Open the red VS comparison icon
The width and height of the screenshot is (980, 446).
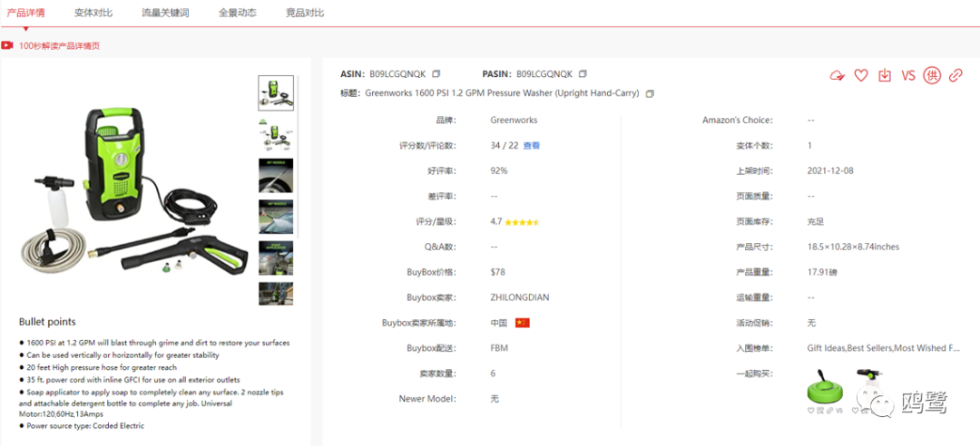coord(908,75)
